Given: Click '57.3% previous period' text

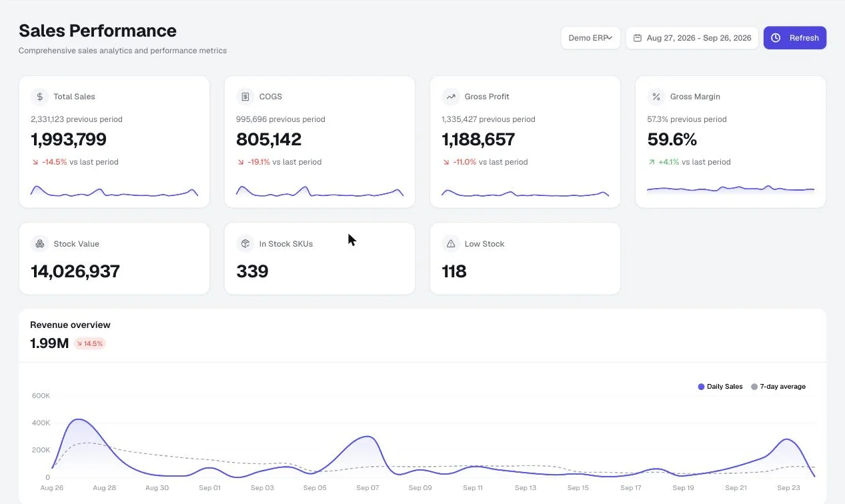Looking at the screenshot, I should 687,119.
